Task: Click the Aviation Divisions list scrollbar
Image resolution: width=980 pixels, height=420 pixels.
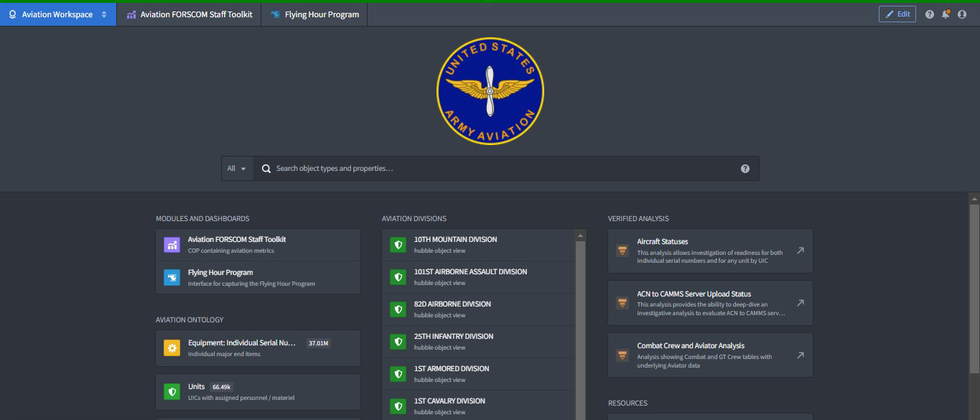Action: pyautogui.click(x=581, y=330)
